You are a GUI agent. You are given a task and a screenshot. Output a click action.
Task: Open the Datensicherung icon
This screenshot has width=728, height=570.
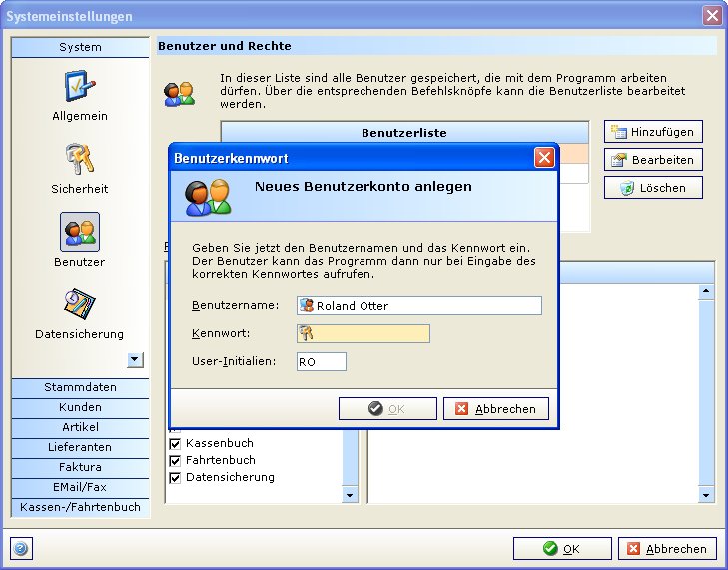[x=80, y=304]
